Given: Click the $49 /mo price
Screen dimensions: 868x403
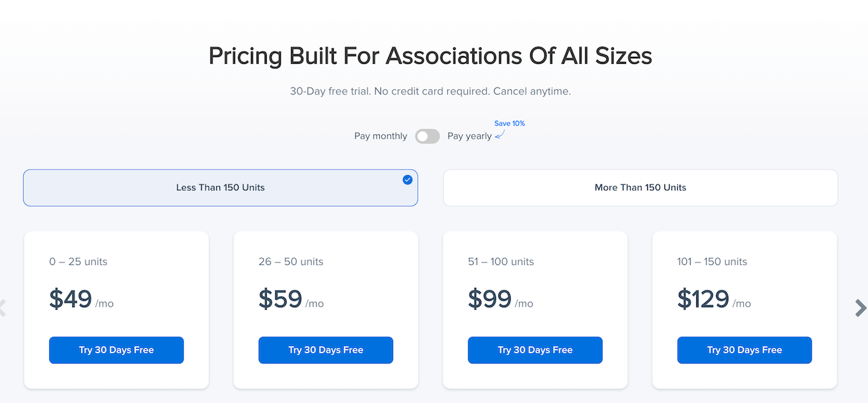Looking at the screenshot, I should 81,300.
